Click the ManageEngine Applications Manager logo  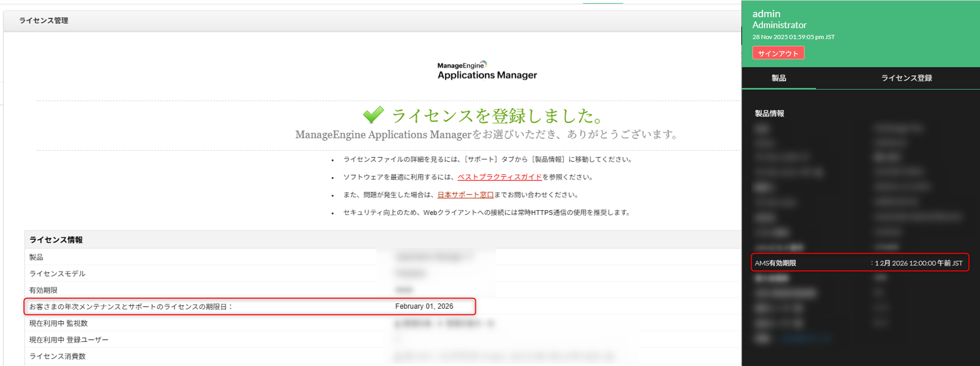coord(487,71)
